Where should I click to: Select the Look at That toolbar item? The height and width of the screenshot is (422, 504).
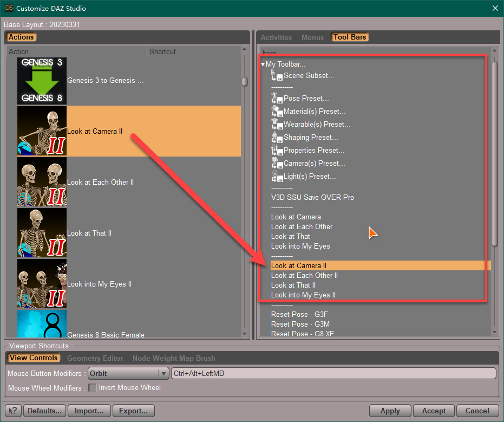(290, 236)
